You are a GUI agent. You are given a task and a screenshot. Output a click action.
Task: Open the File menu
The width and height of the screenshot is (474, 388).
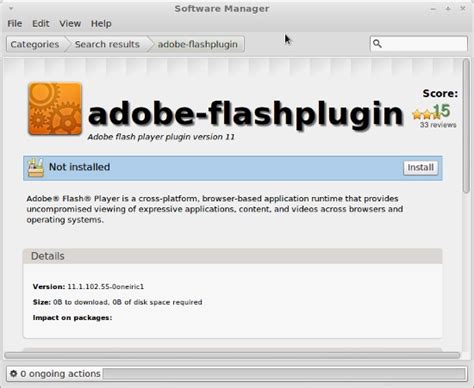click(x=15, y=24)
